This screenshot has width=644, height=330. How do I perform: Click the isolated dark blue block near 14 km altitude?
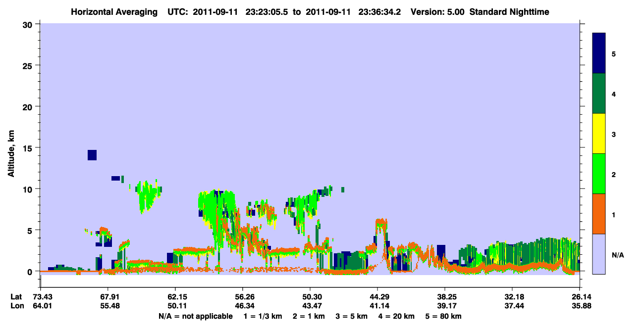click(x=92, y=155)
